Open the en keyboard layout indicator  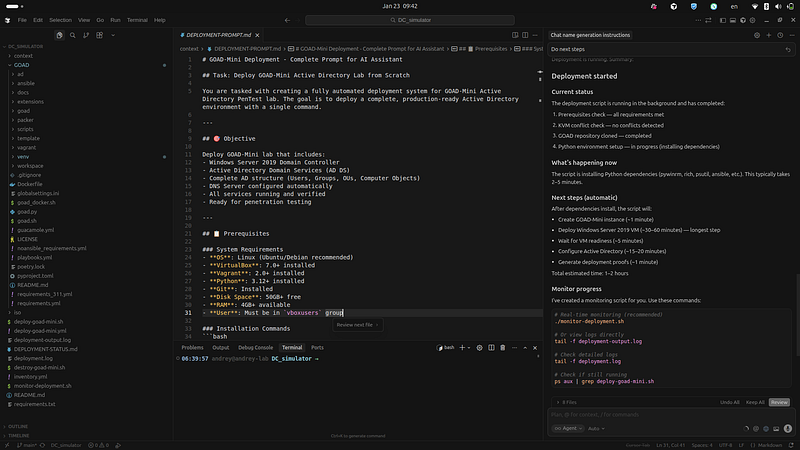(734, 7)
